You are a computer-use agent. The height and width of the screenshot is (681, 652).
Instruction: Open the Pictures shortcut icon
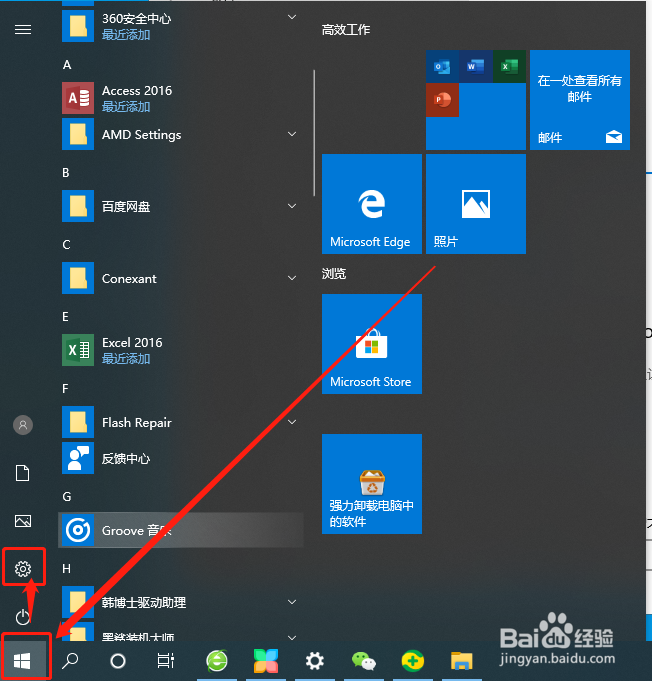click(23, 521)
